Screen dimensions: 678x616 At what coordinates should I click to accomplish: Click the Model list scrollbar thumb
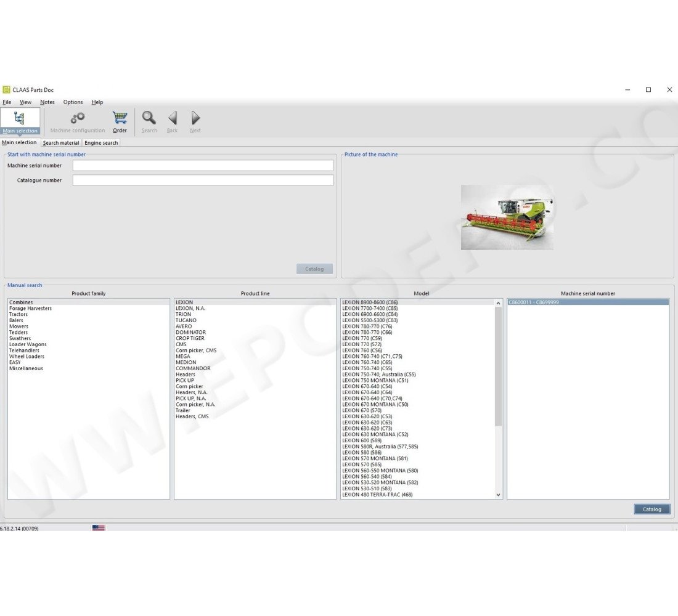coord(498,367)
